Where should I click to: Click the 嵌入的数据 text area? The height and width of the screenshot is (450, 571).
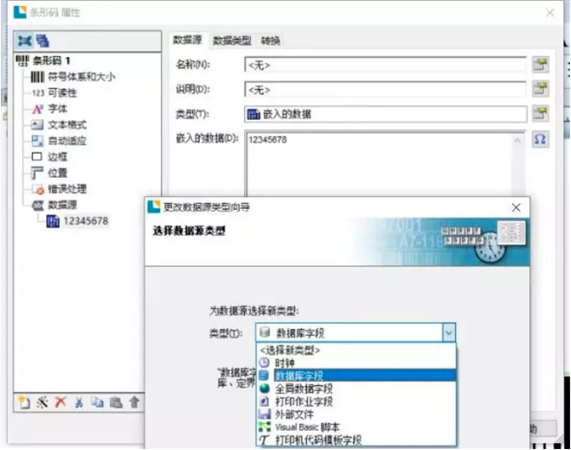tap(379, 165)
